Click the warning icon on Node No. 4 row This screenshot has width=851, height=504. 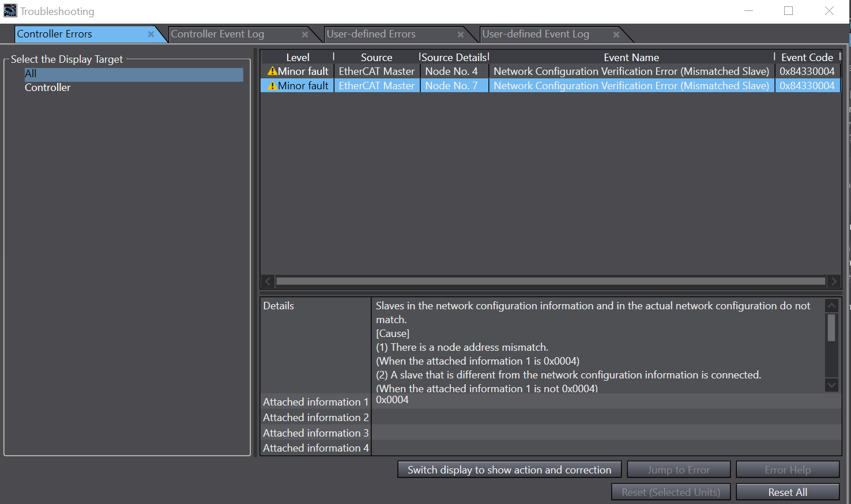pos(272,71)
